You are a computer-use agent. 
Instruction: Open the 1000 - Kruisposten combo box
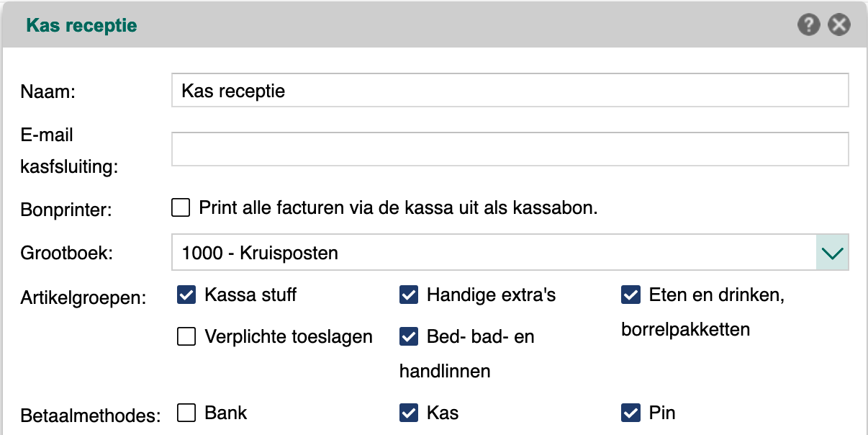(510, 253)
